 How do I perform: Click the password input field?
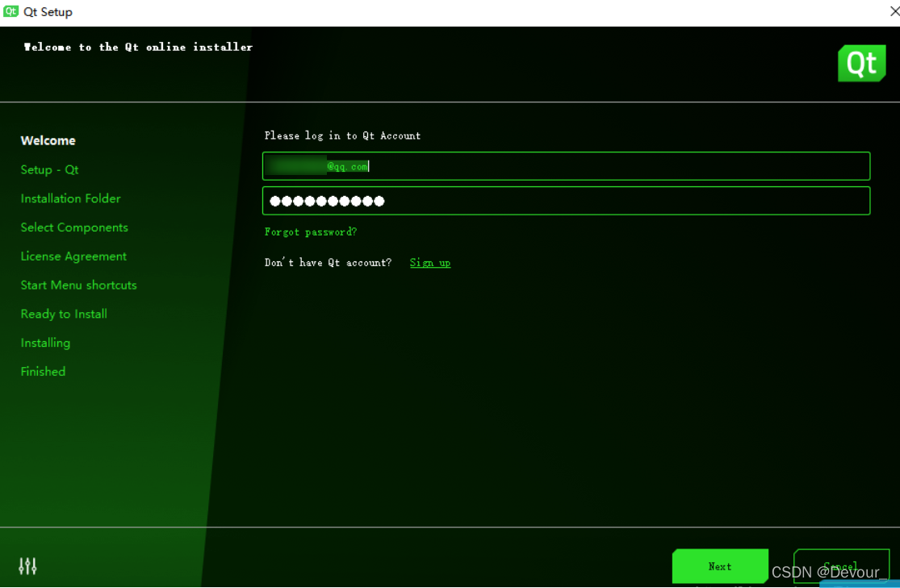566,201
